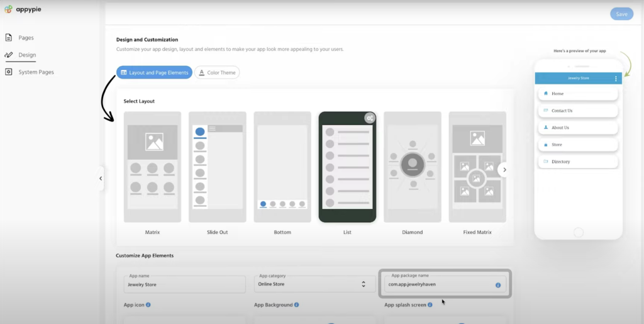This screenshot has height=324, width=644.
Task: Click the Design pencil icon
Action: tap(8, 55)
